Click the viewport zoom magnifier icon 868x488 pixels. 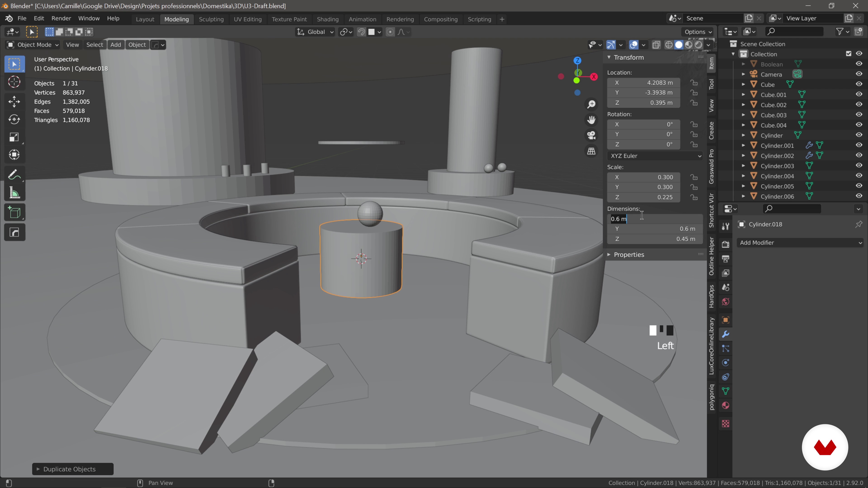(x=591, y=104)
